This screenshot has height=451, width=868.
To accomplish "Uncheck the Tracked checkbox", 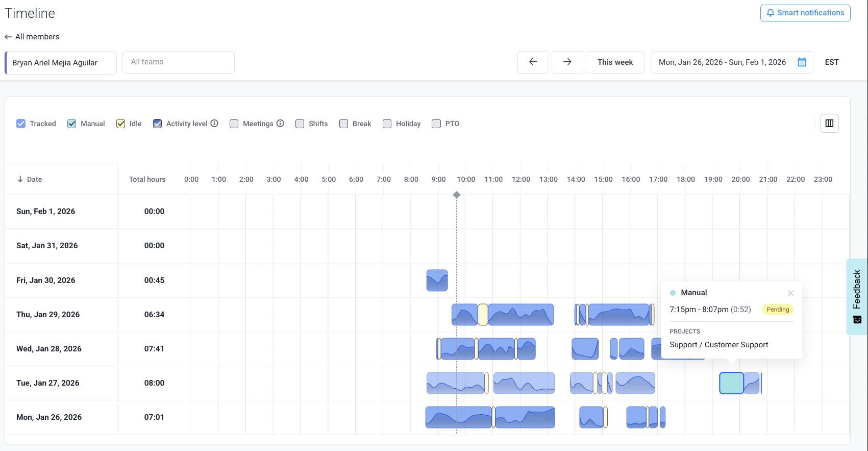I will pyautogui.click(x=21, y=124).
